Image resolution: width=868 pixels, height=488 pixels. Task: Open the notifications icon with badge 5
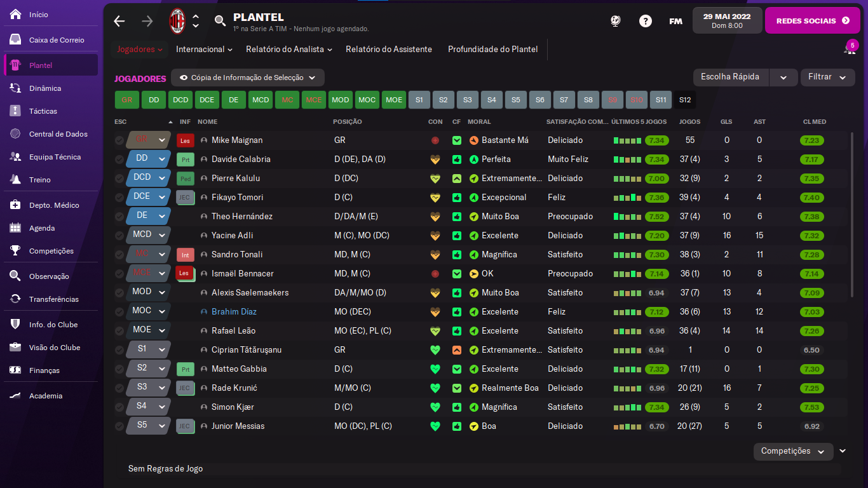[x=849, y=49]
